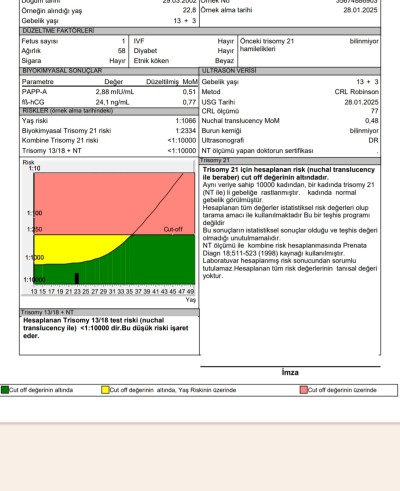This screenshot has height=491, width=400.
Task: Click the yellow legend color square
Action: (105, 390)
